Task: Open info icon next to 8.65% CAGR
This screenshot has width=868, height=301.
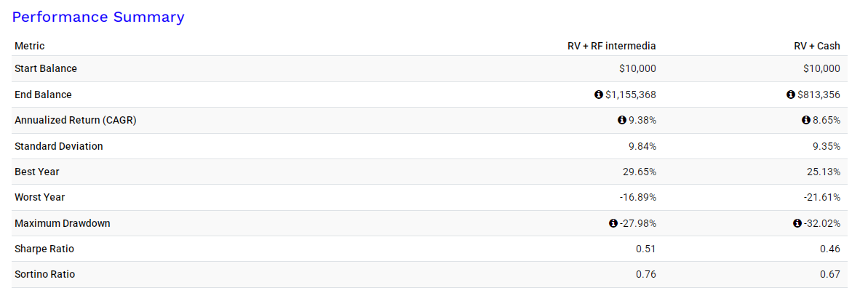Action: [x=806, y=120]
